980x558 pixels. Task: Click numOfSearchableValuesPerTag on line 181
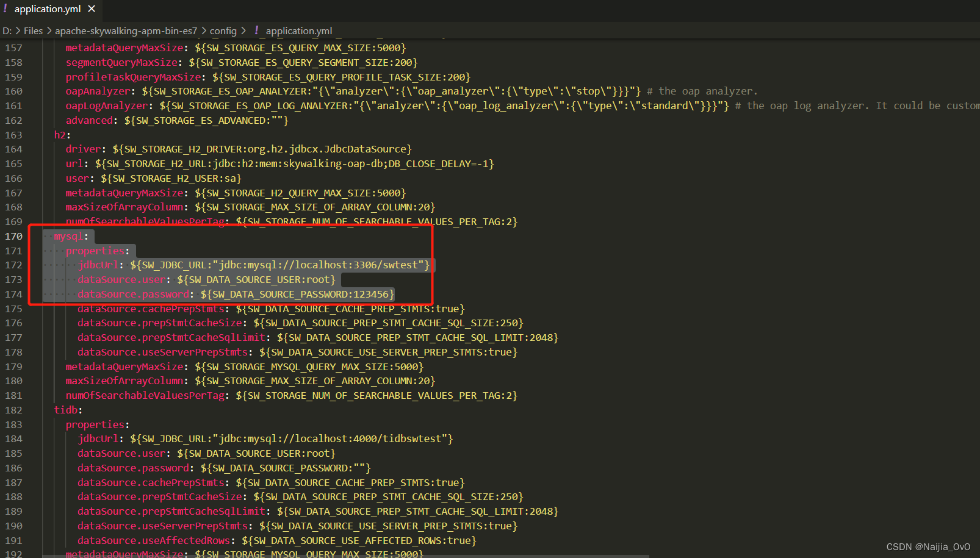click(x=145, y=395)
